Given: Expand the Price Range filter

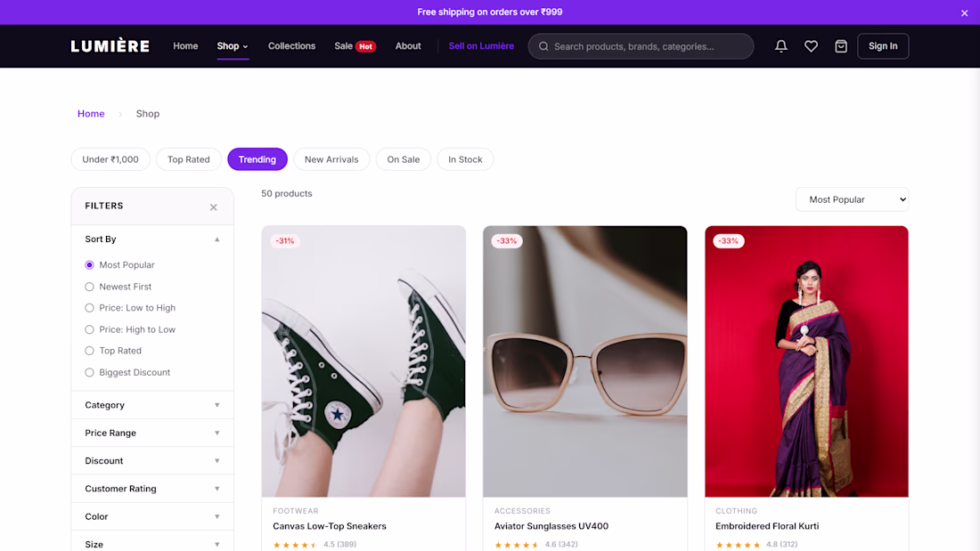Looking at the screenshot, I should pyautogui.click(x=152, y=433).
